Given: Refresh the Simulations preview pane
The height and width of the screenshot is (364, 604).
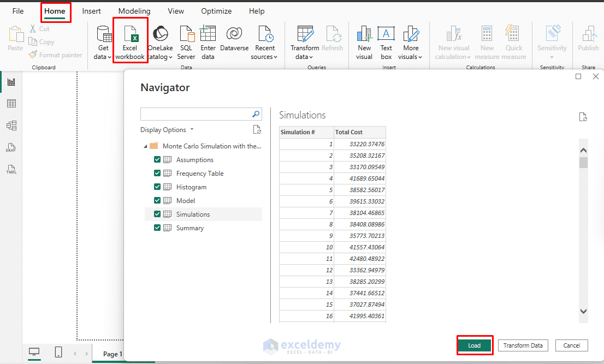Looking at the screenshot, I should coord(583,117).
